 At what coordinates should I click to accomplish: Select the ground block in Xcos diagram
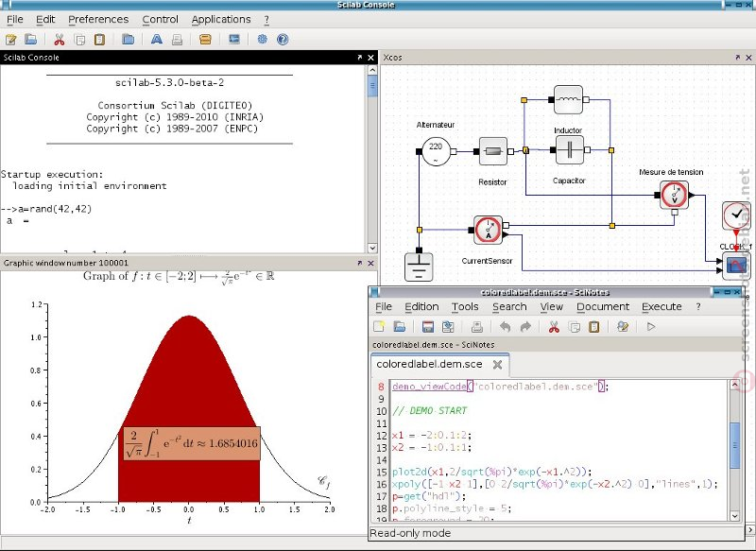pyautogui.click(x=419, y=267)
